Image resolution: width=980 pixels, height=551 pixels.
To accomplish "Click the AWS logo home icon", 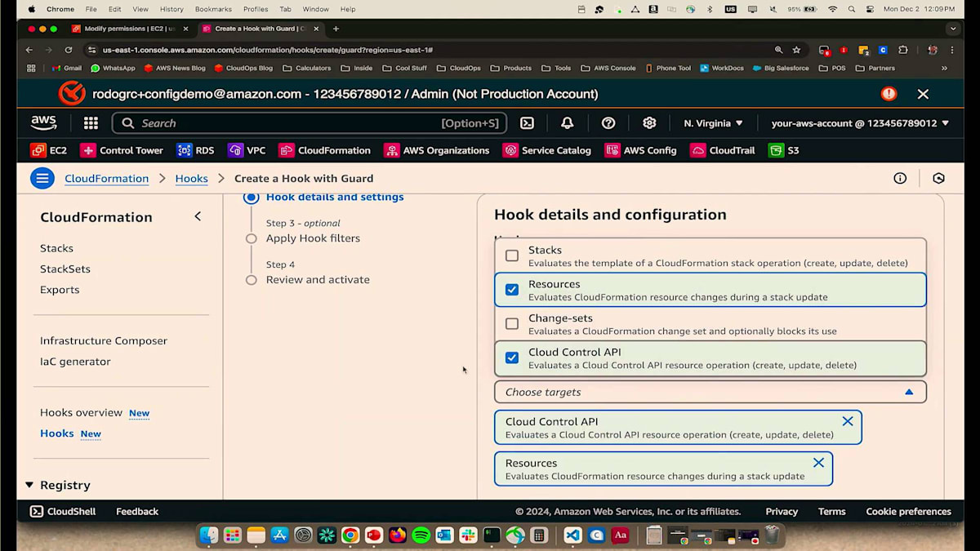I will click(44, 123).
